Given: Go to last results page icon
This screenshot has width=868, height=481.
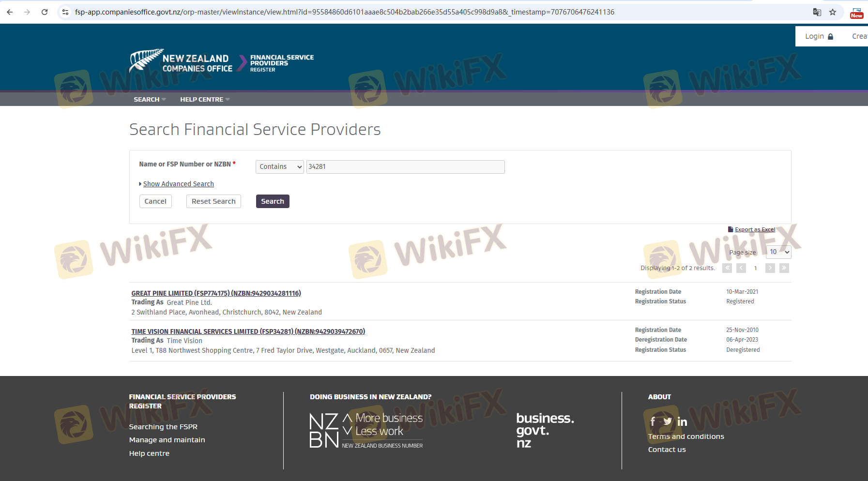Looking at the screenshot, I should (784, 268).
